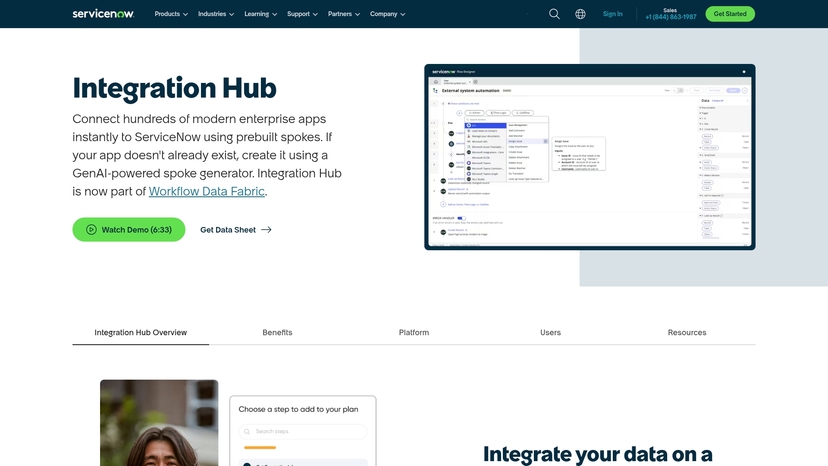Open the Support navigation menu
This screenshot has width=828, height=466.
tap(302, 14)
